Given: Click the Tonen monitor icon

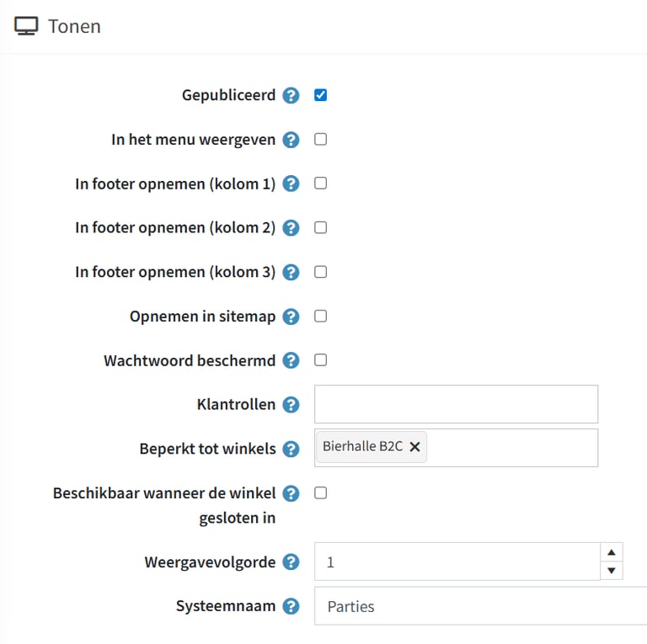Looking at the screenshot, I should (26, 26).
